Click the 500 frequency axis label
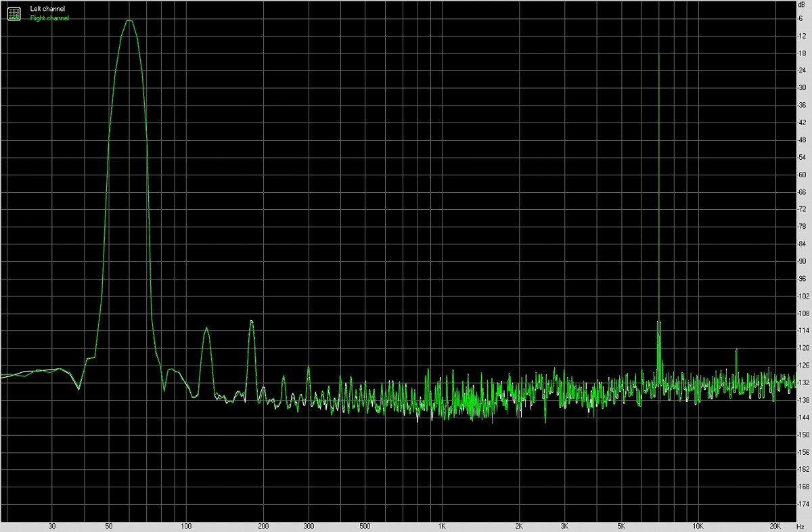 pyautogui.click(x=365, y=525)
